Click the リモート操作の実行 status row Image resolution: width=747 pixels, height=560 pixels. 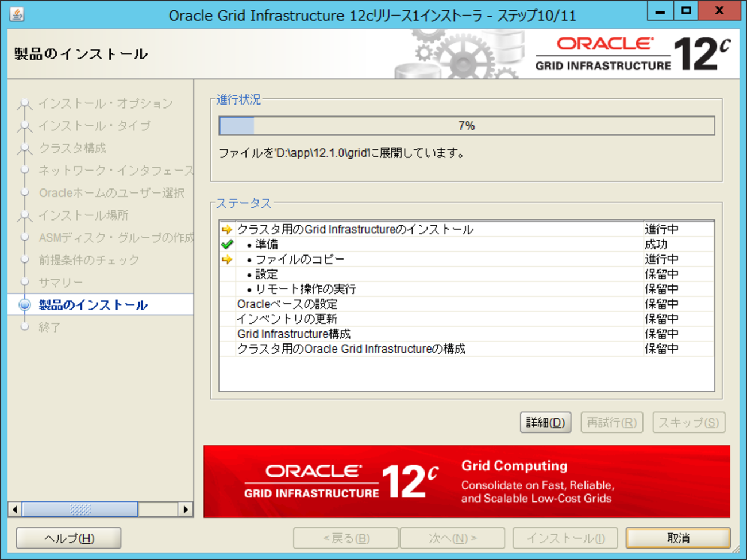(x=467, y=289)
